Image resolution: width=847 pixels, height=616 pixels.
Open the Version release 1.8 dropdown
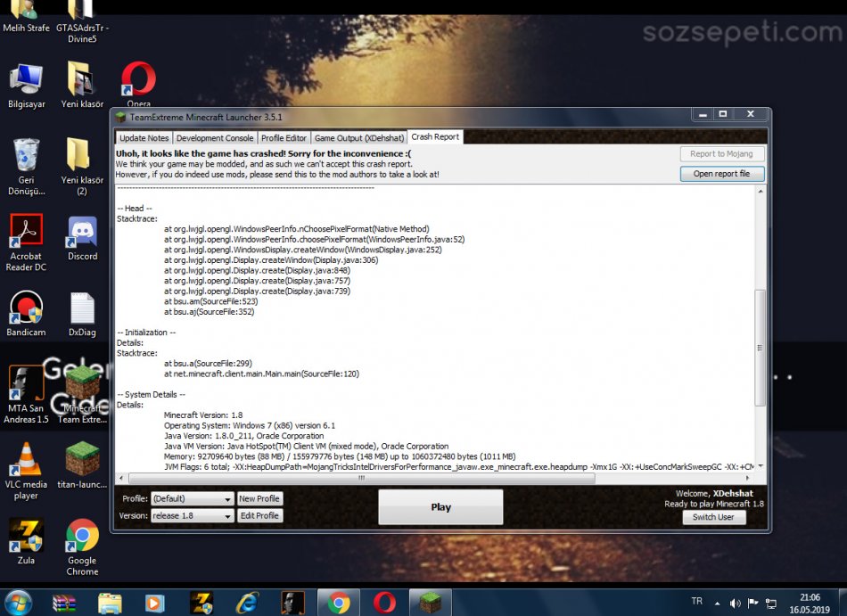[192, 515]
